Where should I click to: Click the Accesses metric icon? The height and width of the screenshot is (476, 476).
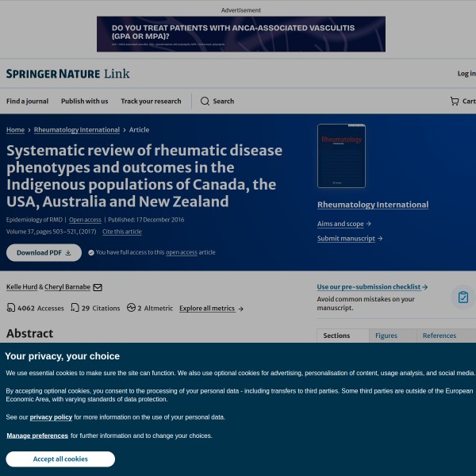pos(11,308)
